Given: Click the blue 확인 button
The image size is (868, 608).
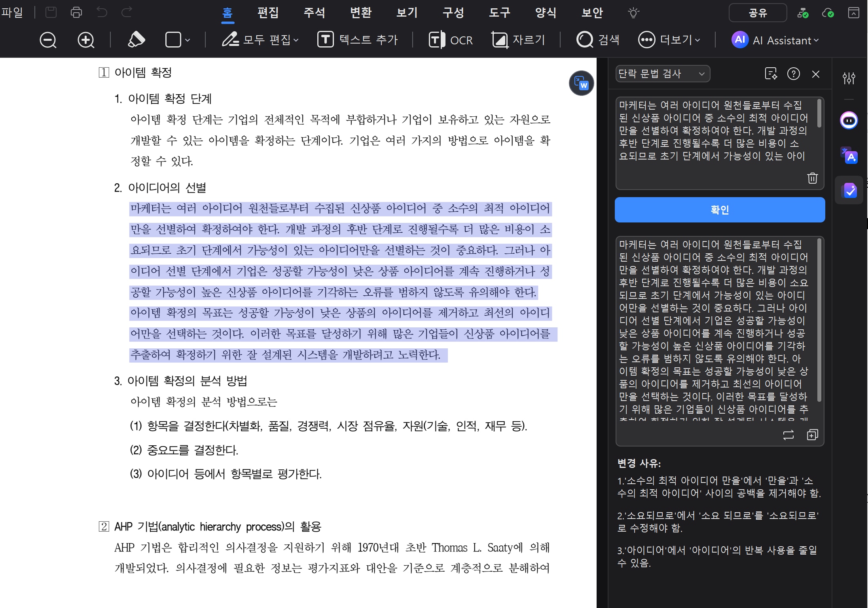Looking at the screenshot, I should pyautogui.click(x=720, y=210).
